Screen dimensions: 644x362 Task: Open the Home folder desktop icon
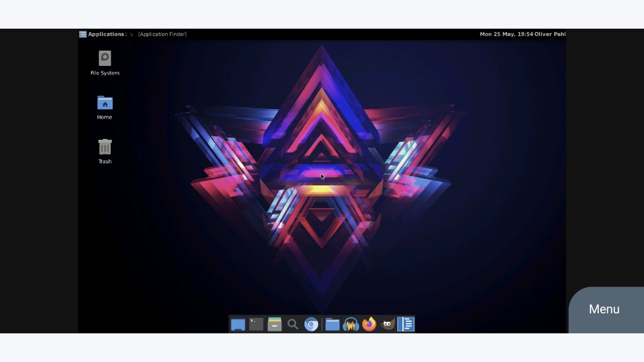pos(105,108)
